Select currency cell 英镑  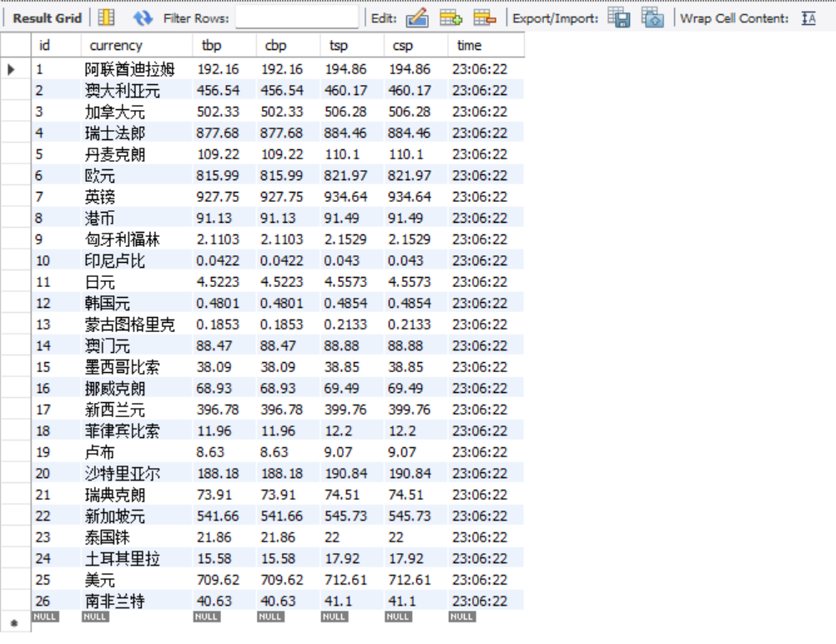pyautogui.click(x=137, y=197)
